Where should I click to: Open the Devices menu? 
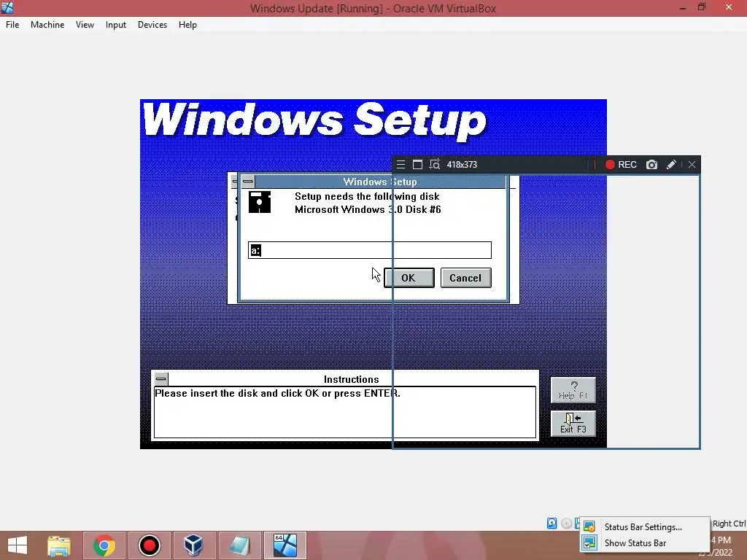click(152, 25)
